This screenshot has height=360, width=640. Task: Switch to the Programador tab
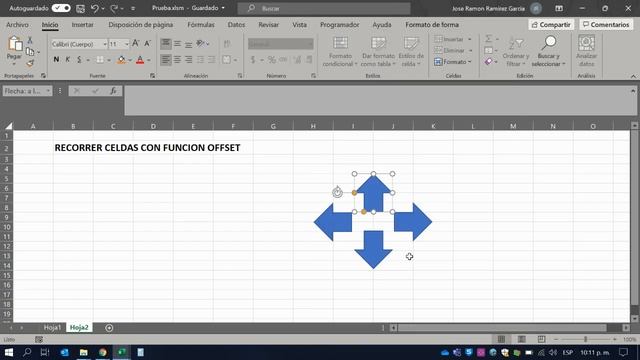pyautogui.click(x=340, y=25)
